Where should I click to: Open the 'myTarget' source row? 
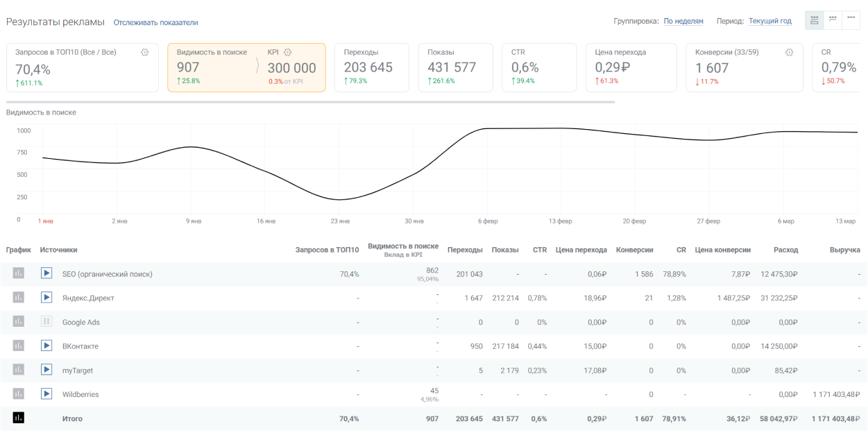[x=78, y=371]
